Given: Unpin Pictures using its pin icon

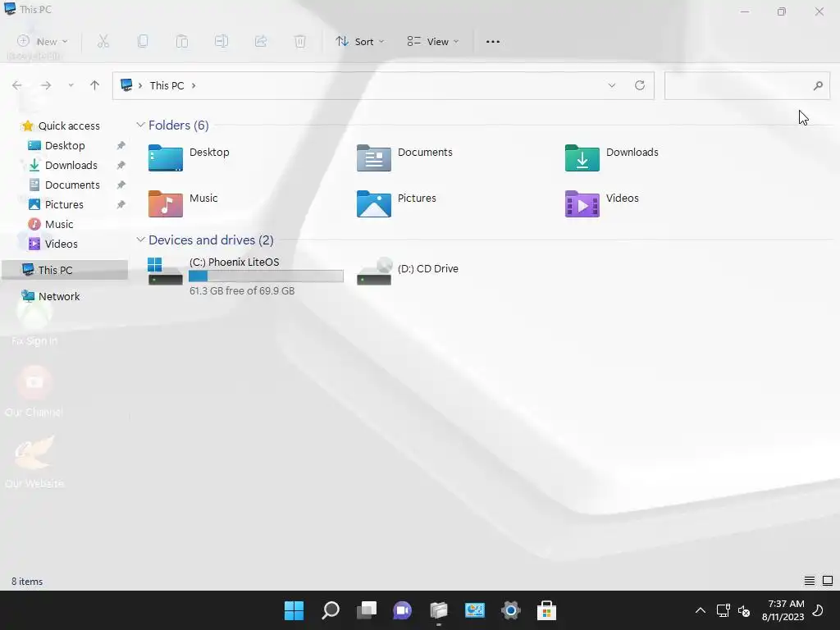Looking at the screenshot, I should point(121,204).
